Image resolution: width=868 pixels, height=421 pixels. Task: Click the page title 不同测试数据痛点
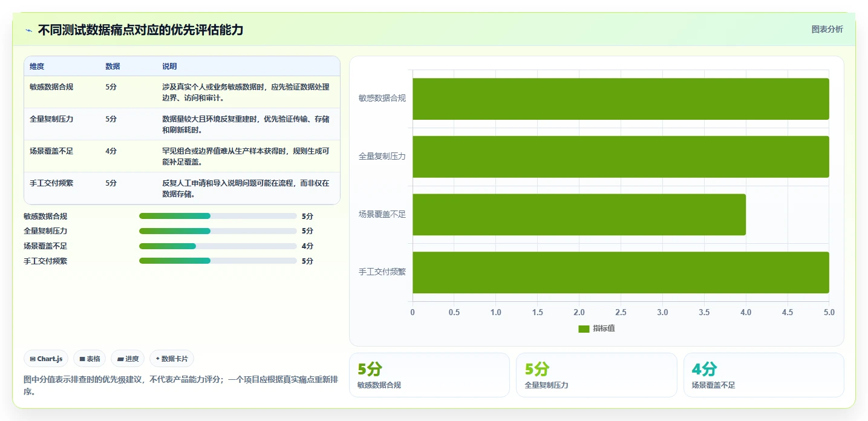(140, 30)
